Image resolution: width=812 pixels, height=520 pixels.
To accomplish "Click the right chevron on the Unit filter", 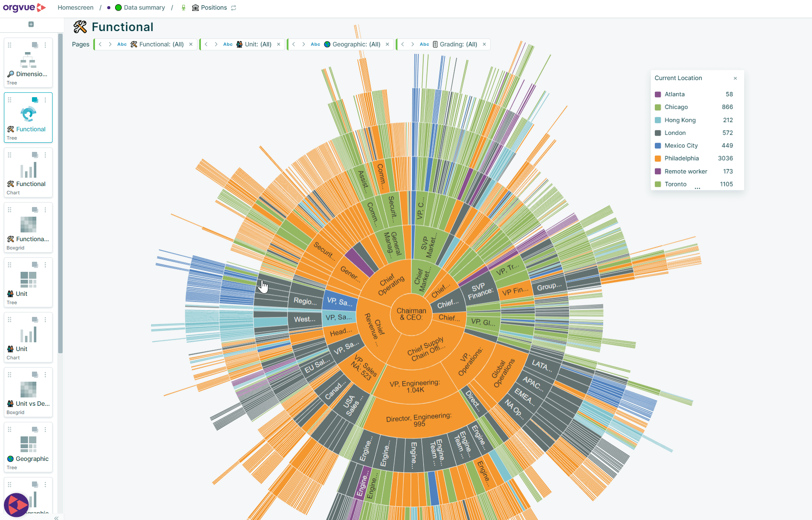I will click(216, 44).
